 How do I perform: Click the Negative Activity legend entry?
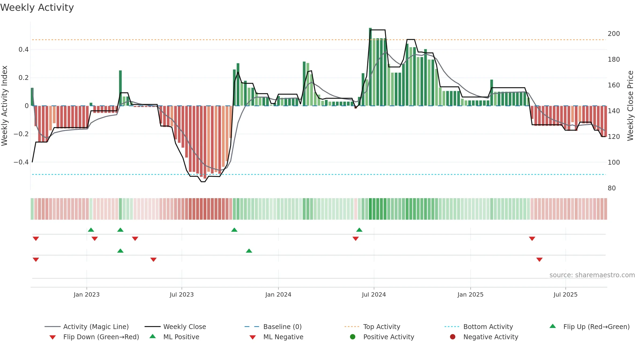tap(484, 337)
